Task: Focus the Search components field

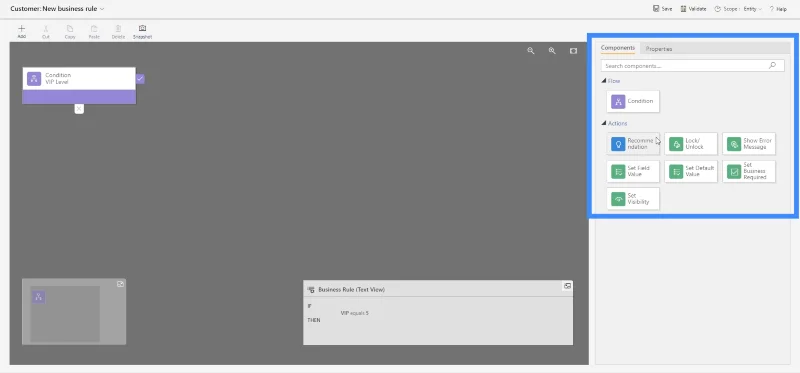Action: (x=692, y=66)
